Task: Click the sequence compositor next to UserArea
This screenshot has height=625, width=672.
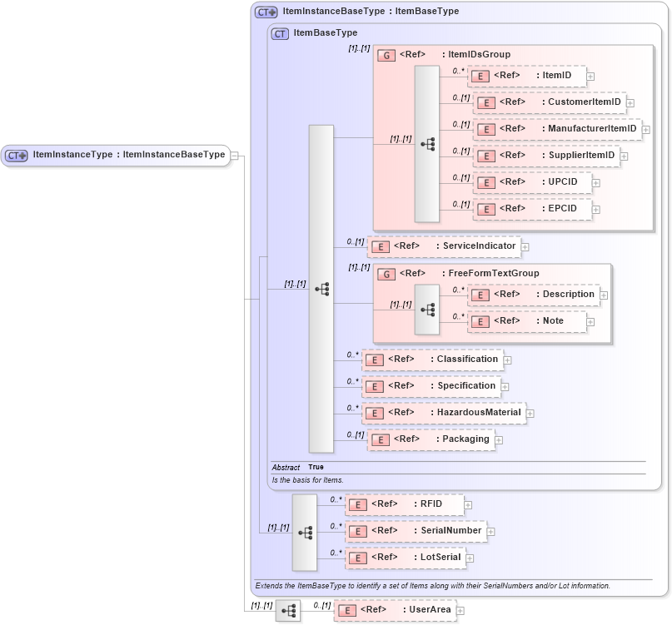Action: pyautogui.click(x=288, y=609)
